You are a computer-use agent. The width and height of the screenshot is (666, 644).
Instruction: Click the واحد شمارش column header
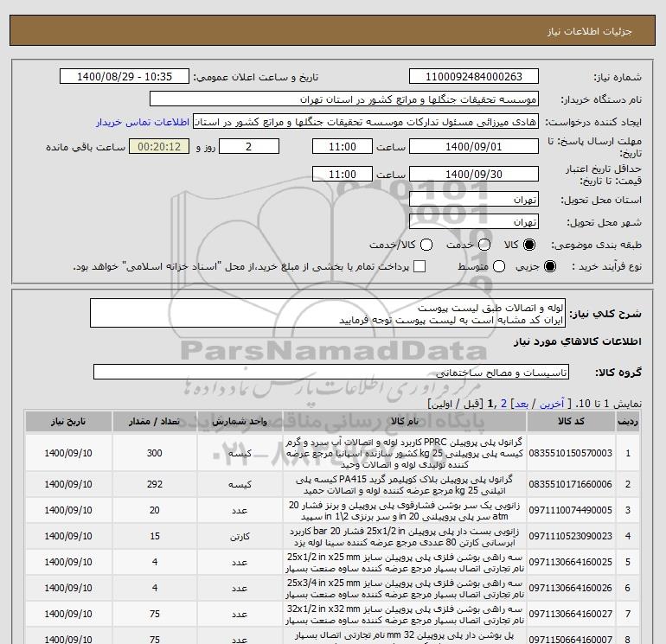(x=240, y=422)
